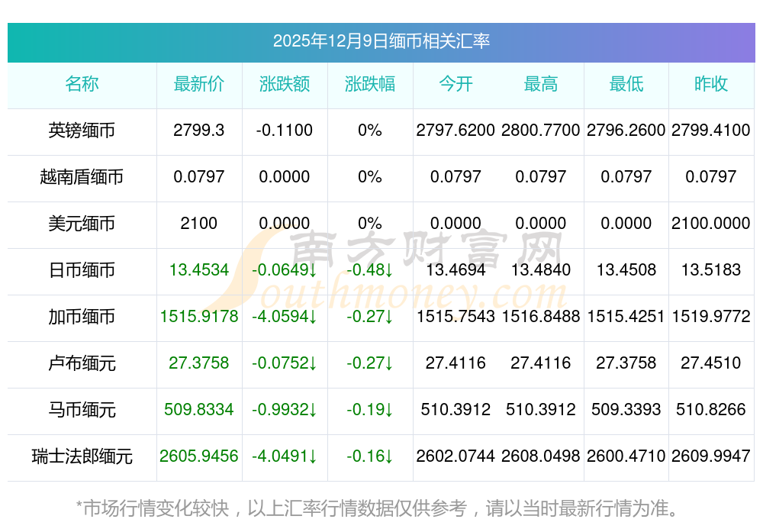Click the 今开 column header

pos(456,85)
